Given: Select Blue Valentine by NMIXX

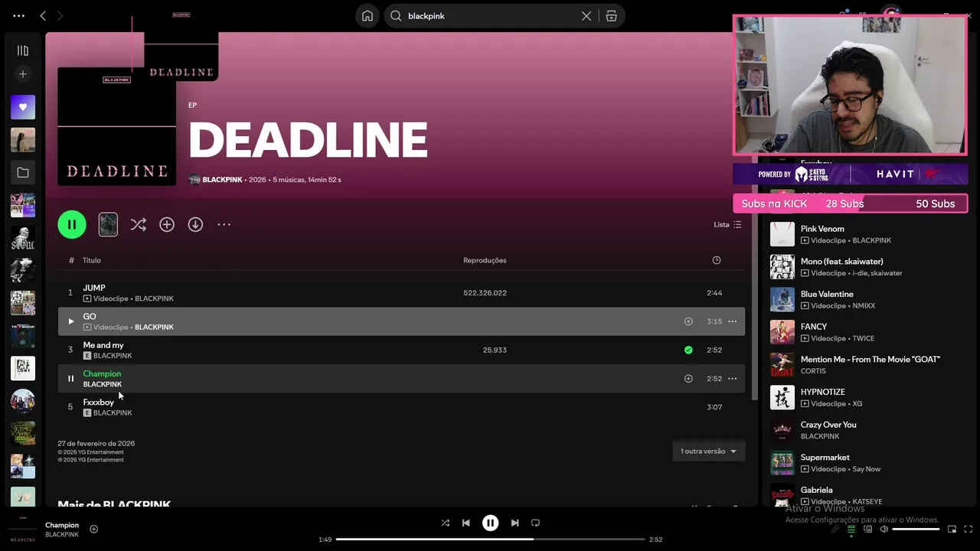Looking at the screenshot, I should pos(865,299).
